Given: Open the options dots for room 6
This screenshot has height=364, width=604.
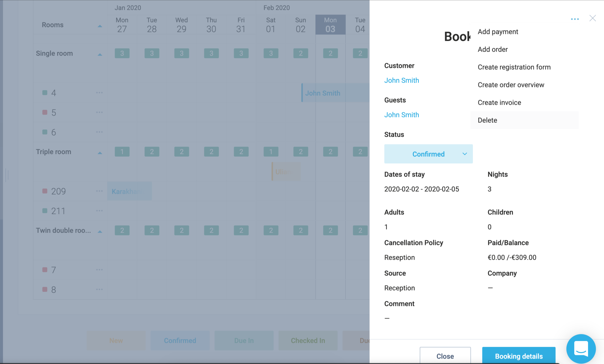Looking at the screenshot, I should (99, 132).
